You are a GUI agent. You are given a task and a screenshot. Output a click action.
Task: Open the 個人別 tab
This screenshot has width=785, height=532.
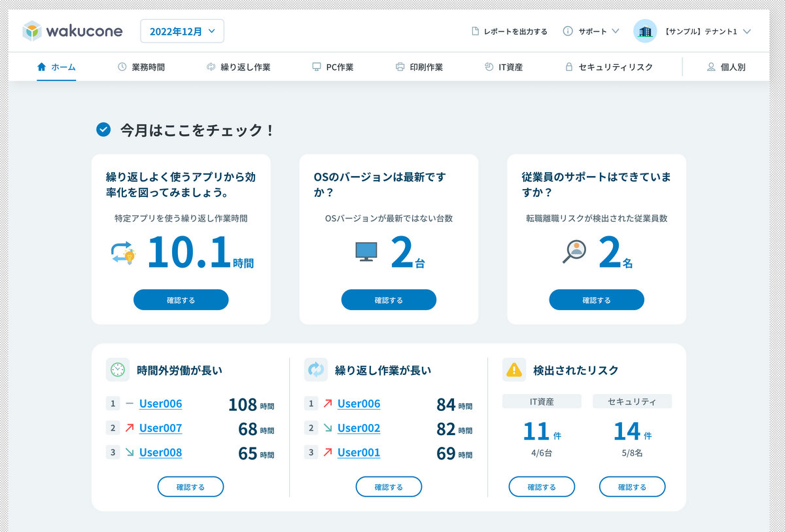click(726, 66)
